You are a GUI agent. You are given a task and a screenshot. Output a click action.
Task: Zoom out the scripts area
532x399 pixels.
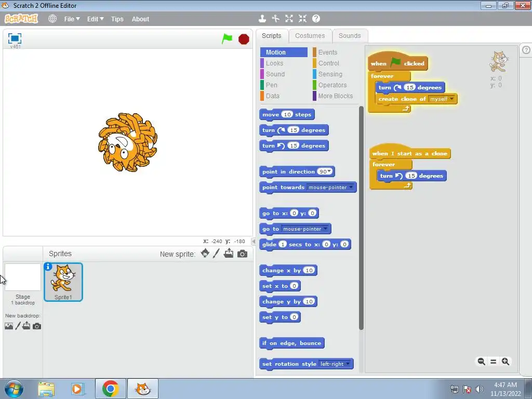point(481,362)
